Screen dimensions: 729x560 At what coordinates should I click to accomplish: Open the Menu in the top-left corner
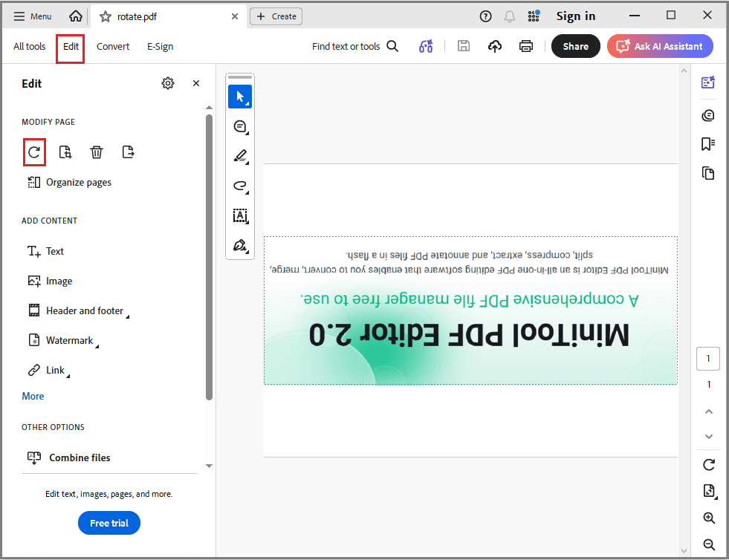[x=32, y=16]
